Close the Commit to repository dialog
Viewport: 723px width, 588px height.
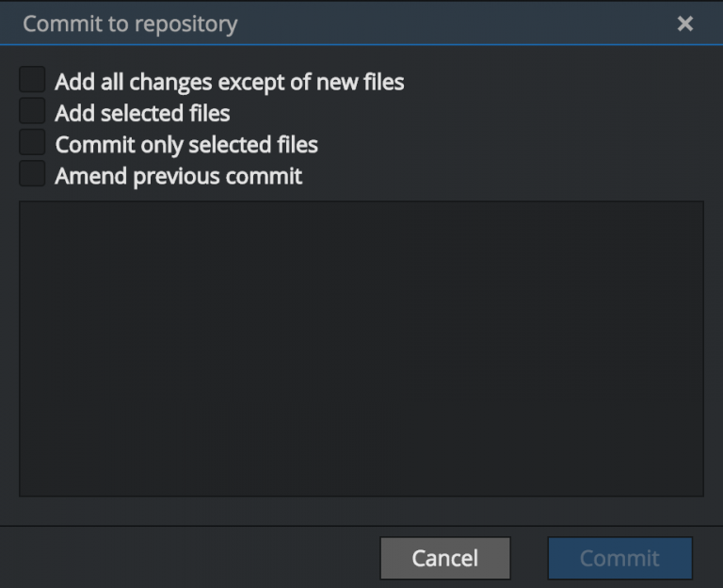[685, 24]
